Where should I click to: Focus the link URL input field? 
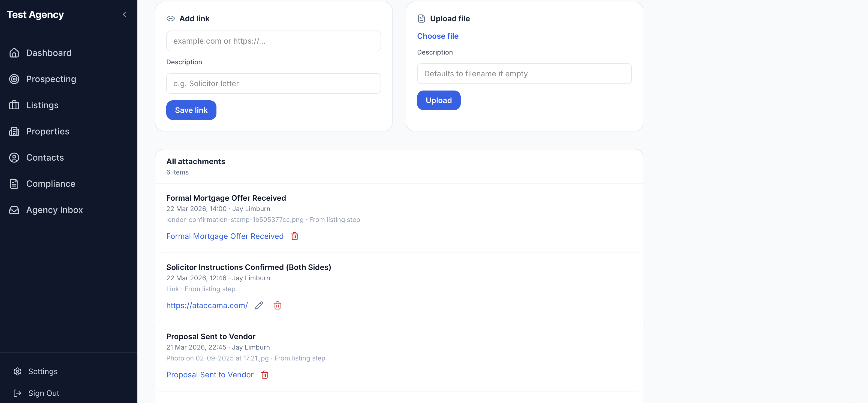pyautogui.click(x=273, y=41)
